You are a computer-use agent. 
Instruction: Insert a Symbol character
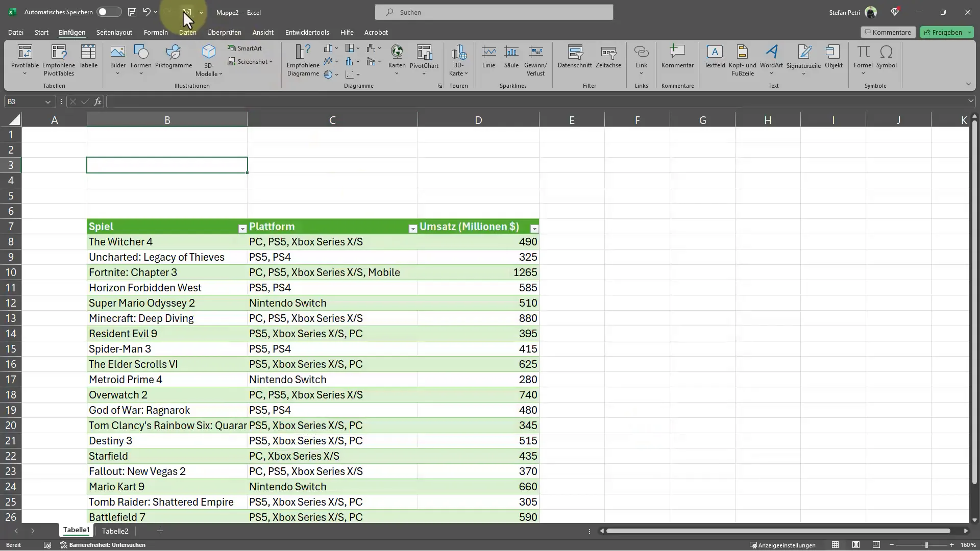[887, 56]
